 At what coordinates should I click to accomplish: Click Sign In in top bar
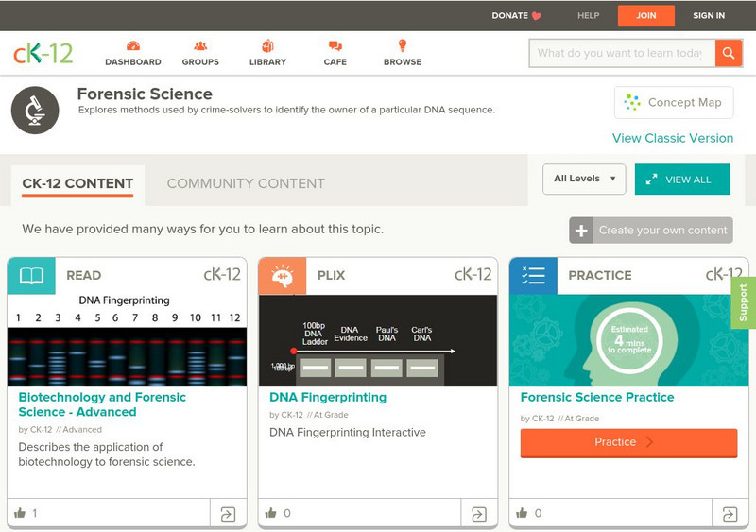[708, 16]
